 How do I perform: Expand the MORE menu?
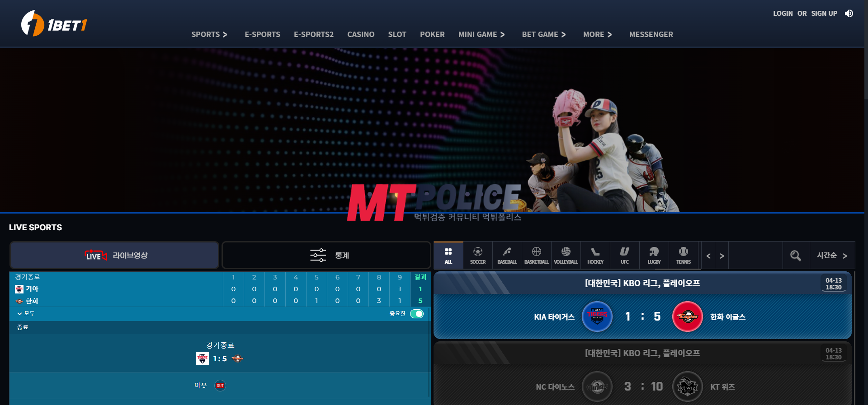[x=597, y=34]
